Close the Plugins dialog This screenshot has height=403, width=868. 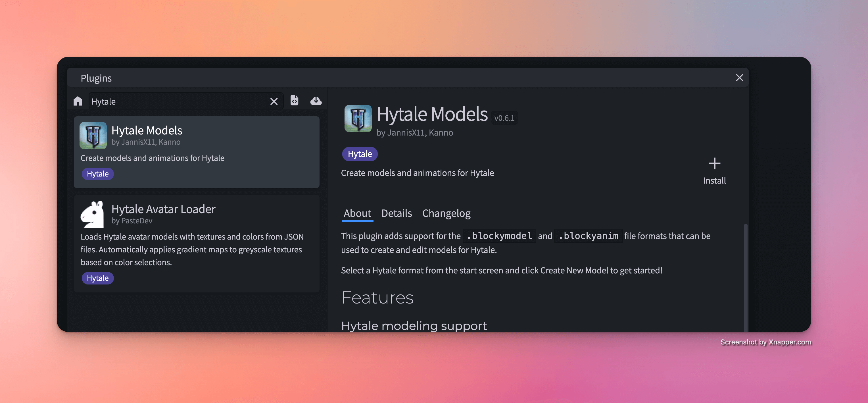739,78
